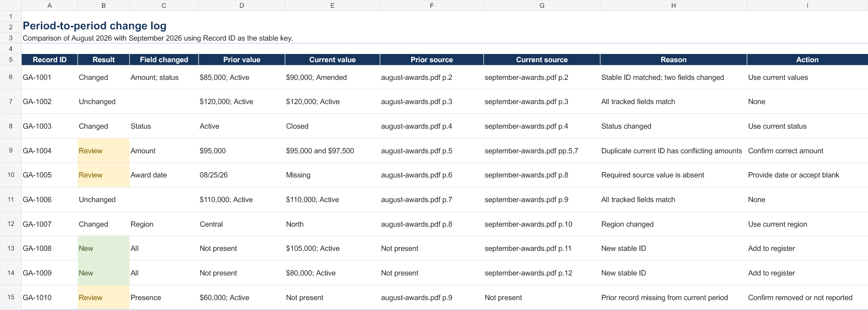Viewport: 868px width, 310px height.
Task: Select column A header
Action: tap(50, 5)
